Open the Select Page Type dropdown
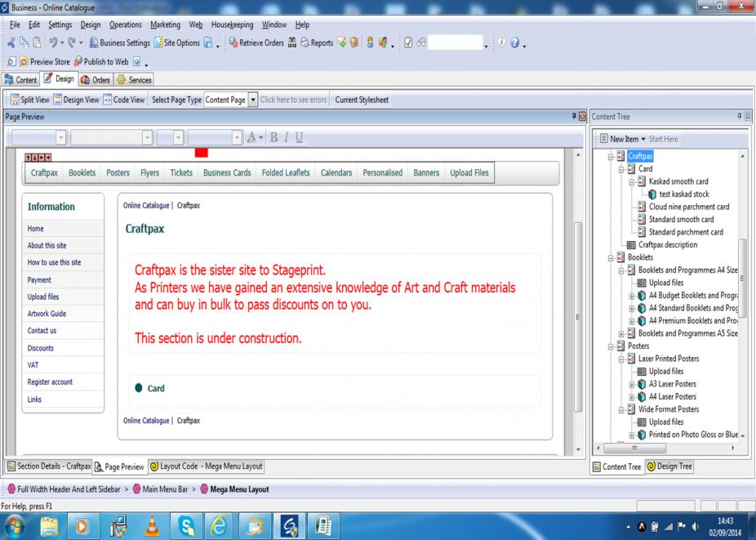The image size is (756, 540). click(x=251, y=100)
